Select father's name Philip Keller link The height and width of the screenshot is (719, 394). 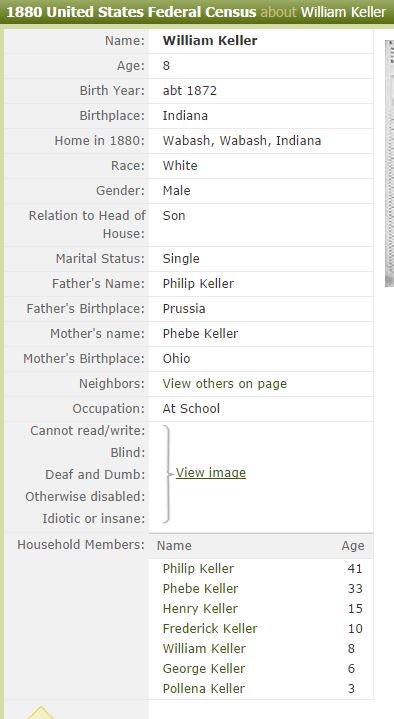coord(198,284)
